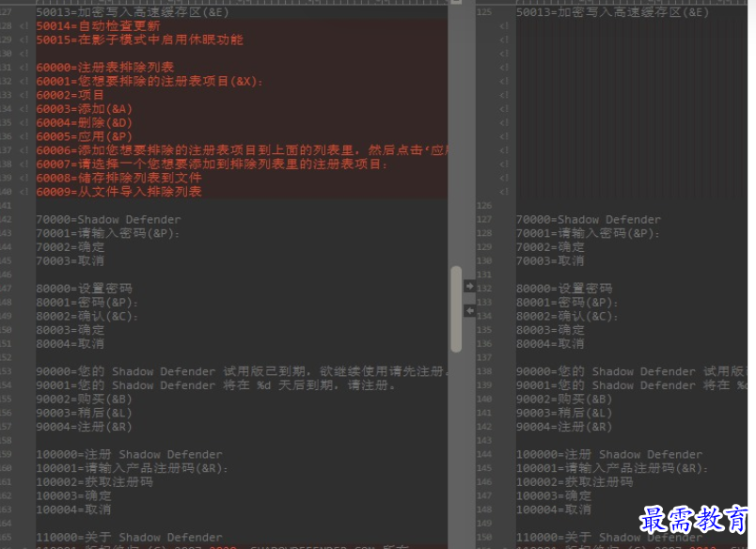The height and width of the screenshot is (549, 756).
Task: Select left pane line 50015 about hibernation
Action: pos(140,39)
